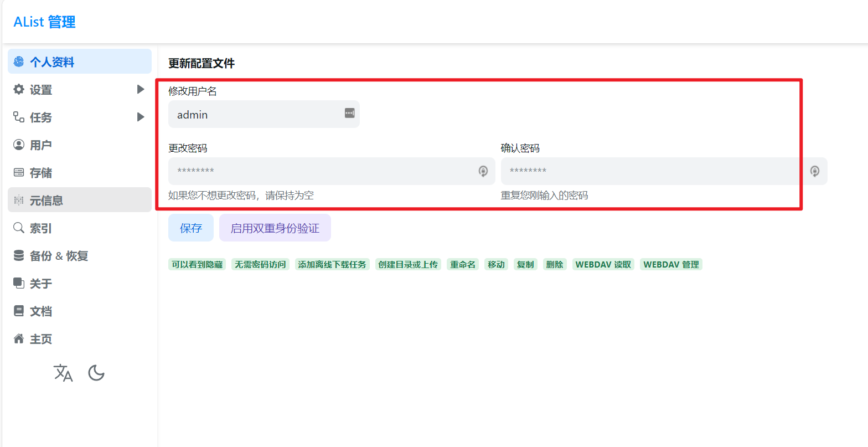The height and width of the screenshot is (447, 868).
Task: Click the password manager icon in username field
Action: point(350,113)
